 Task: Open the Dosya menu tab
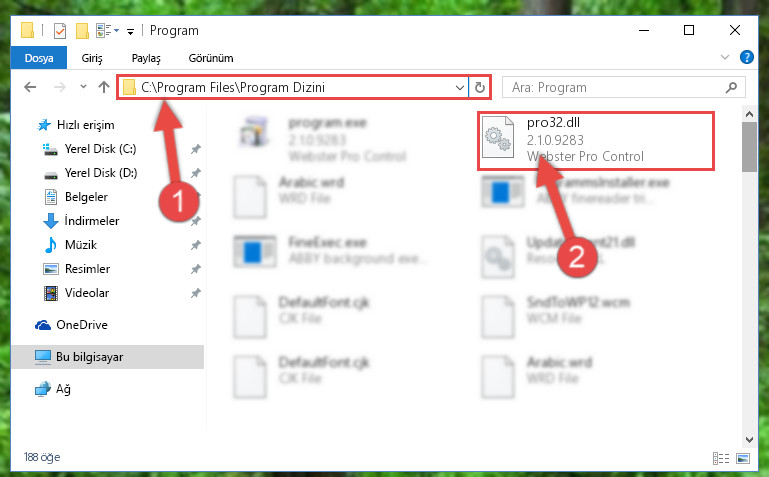point(39,58)
